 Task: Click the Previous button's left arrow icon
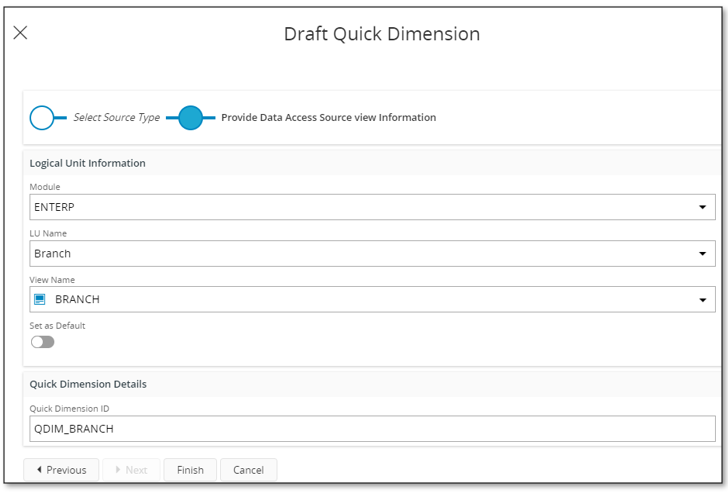(x=39, y=469)
